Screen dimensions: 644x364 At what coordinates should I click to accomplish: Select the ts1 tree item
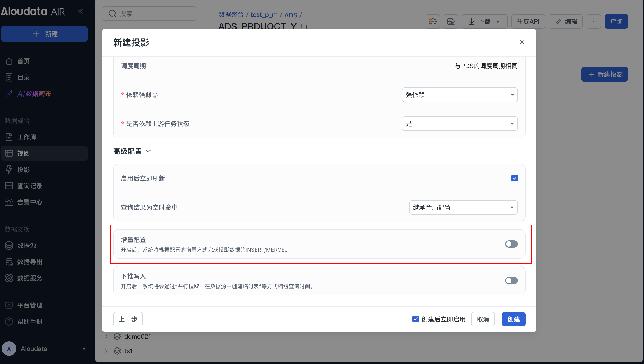point(128,351)
